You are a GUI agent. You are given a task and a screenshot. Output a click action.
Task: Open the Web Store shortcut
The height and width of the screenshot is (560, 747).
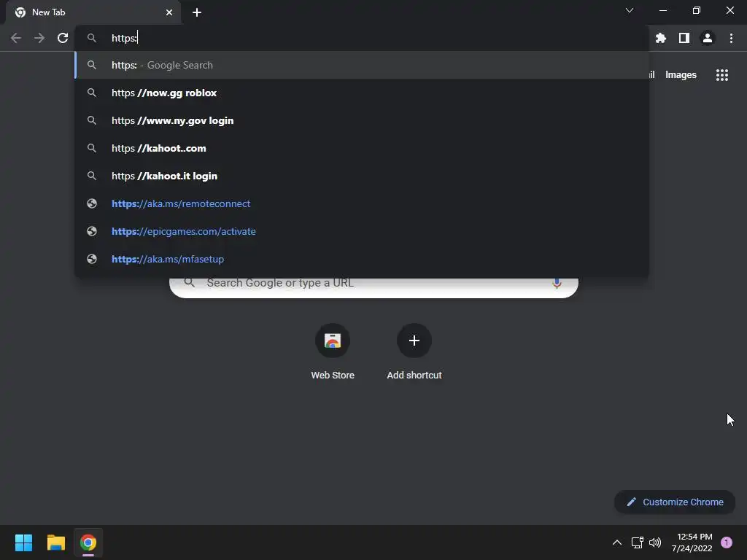tap(333, 352)
